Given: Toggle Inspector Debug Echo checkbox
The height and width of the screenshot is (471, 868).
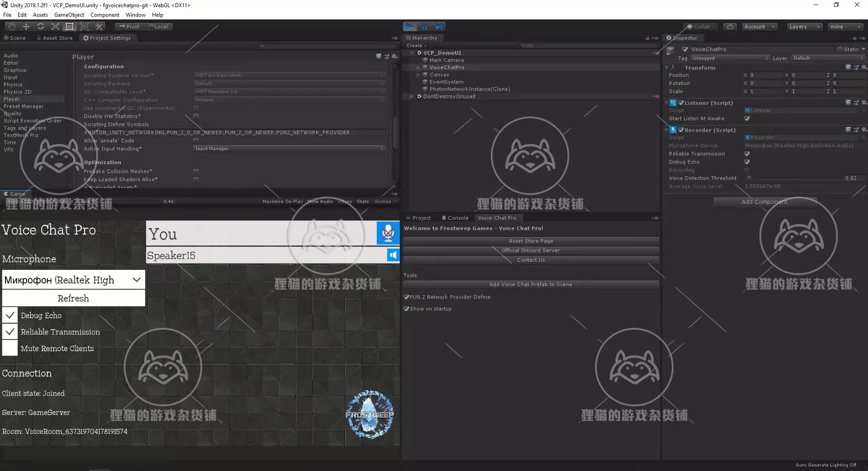Looking at the screenshot, I should pos(747,162).
